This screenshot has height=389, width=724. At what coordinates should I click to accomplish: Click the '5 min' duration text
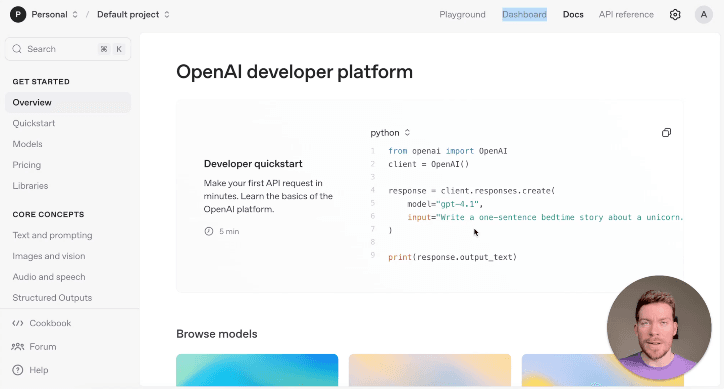tap(229, 231)
